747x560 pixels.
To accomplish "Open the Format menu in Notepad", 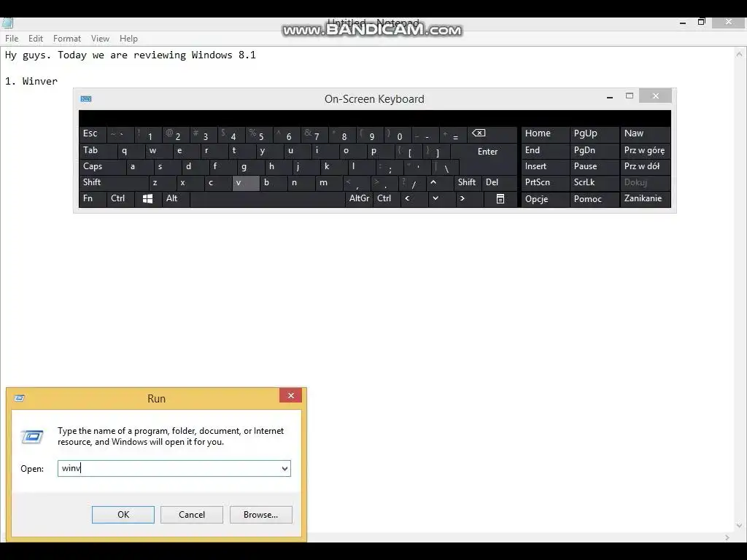I will pyautogui.click(x=66, y=39).
